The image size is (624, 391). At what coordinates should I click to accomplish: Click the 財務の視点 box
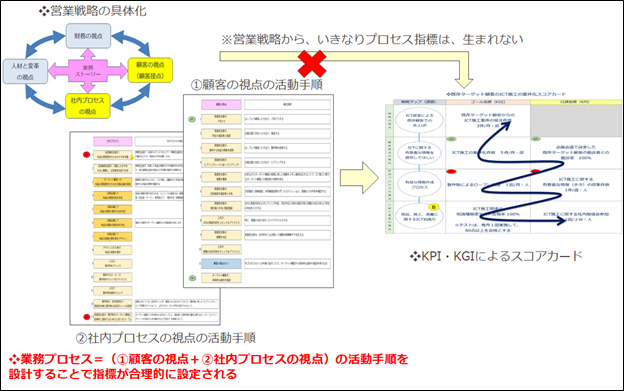tap(88, 36)
